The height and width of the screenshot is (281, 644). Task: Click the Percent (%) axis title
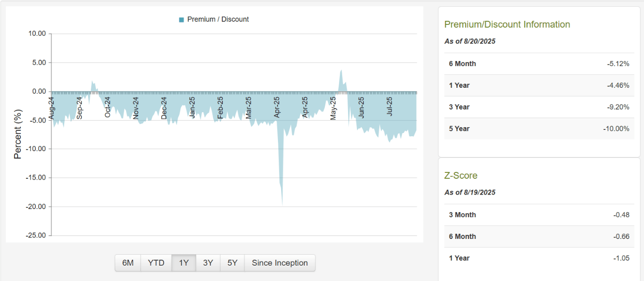click(18, 134)
